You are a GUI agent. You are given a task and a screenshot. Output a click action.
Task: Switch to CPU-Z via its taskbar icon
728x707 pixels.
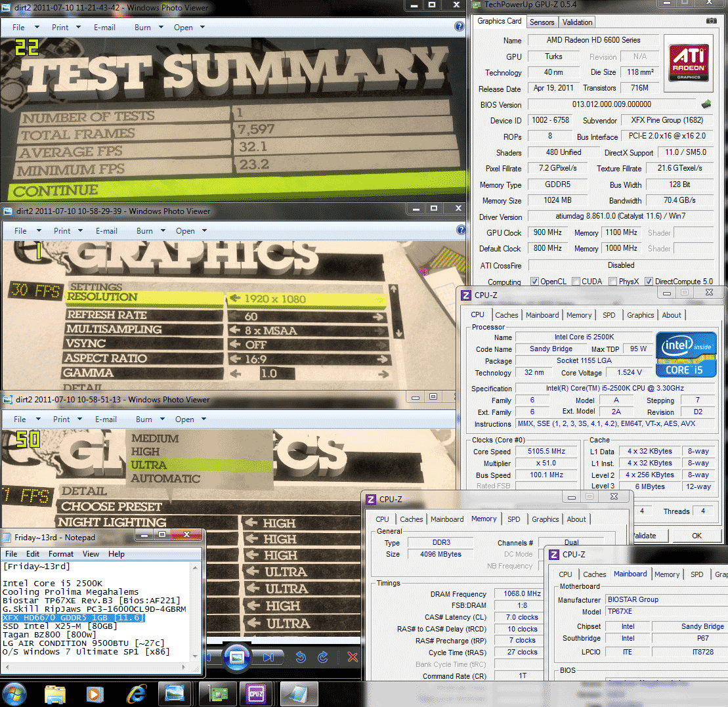point(256,695)
